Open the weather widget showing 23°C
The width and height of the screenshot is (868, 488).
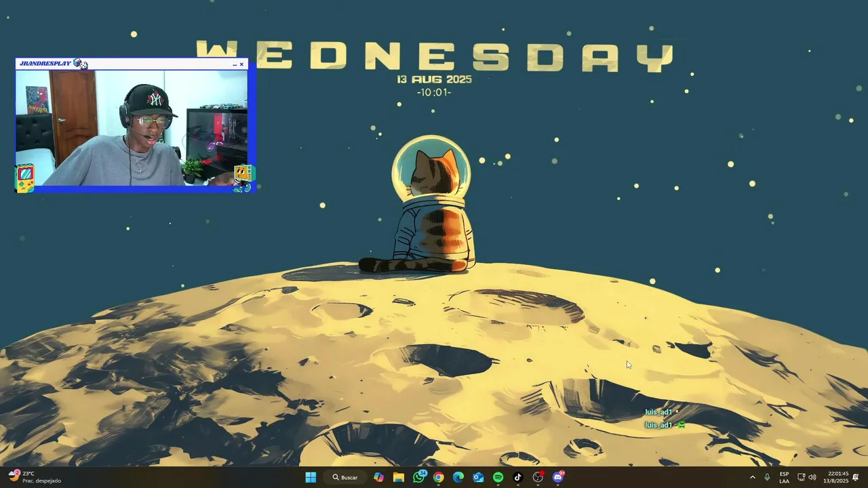[35, 477]
